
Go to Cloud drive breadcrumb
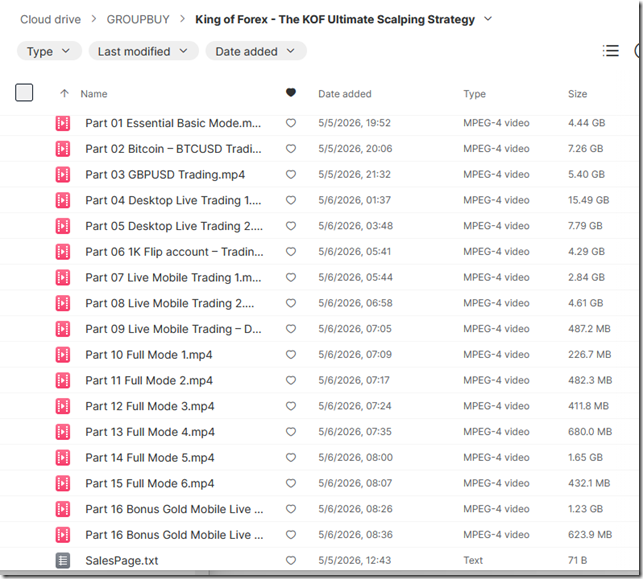(50, 19)
